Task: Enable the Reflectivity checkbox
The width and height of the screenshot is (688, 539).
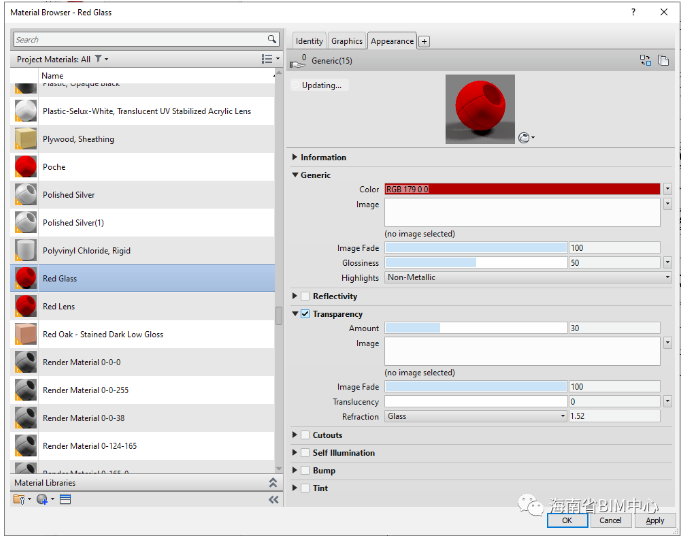Action: 306,297
